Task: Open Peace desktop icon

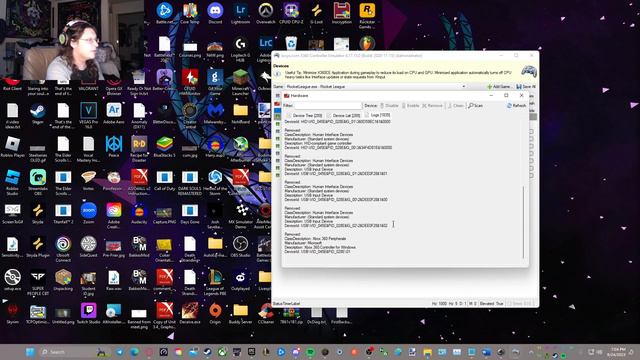Action: point(114,147)
